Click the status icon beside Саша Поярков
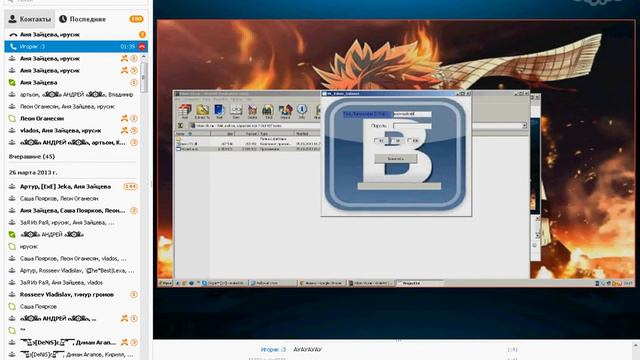Viewport: 640px width, 360px height. pyautogui.click(x=12, y=307)
